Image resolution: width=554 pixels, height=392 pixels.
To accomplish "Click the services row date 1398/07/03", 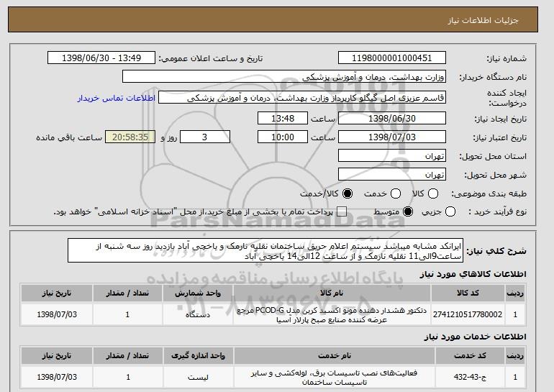I will point(57,378).
